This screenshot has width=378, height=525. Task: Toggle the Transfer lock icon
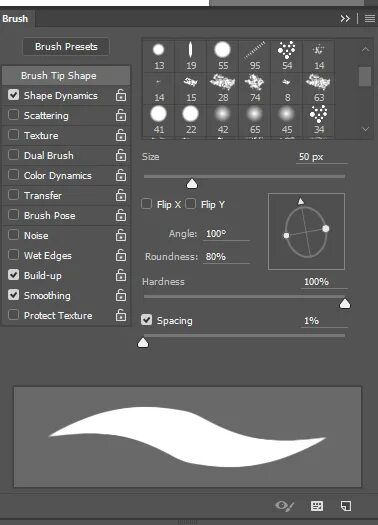121,196
